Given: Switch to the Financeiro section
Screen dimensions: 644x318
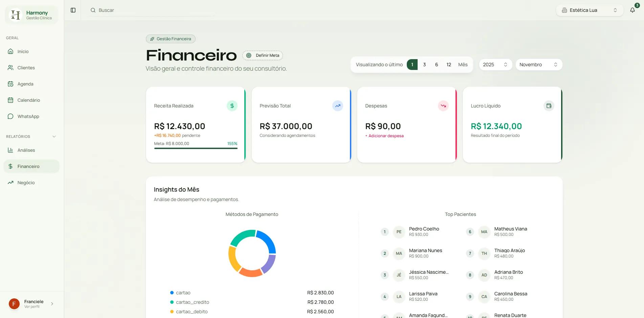Looking at the screenshot, I should pyautogui.click(x=31, y=166).
